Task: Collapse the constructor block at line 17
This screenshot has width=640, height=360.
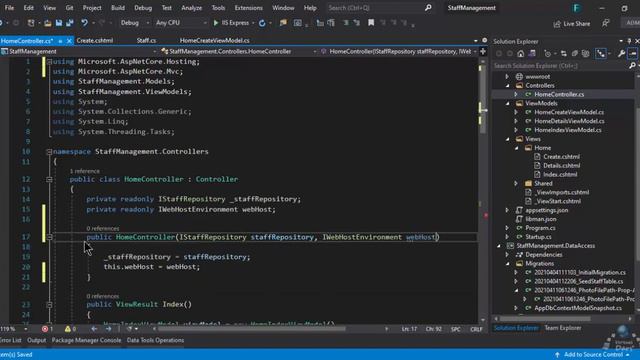Action: pos(49,237)
